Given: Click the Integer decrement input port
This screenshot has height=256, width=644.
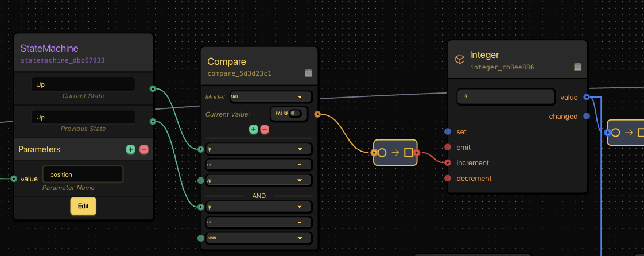Looking at the screenshot, I should pyautogui.click(x=448, y=179).
